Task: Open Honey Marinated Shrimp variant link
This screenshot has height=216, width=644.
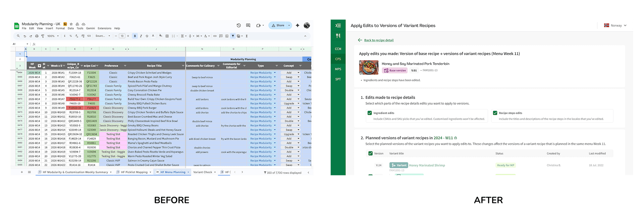Action: pos(427,165)
